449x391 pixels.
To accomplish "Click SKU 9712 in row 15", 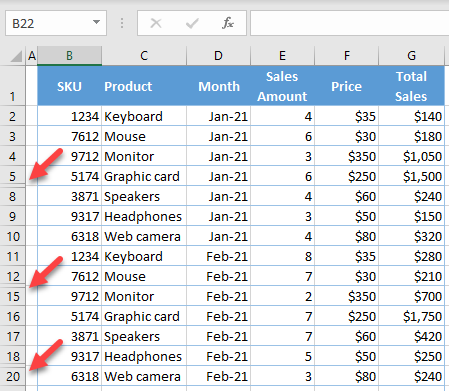I will [69, 296].
